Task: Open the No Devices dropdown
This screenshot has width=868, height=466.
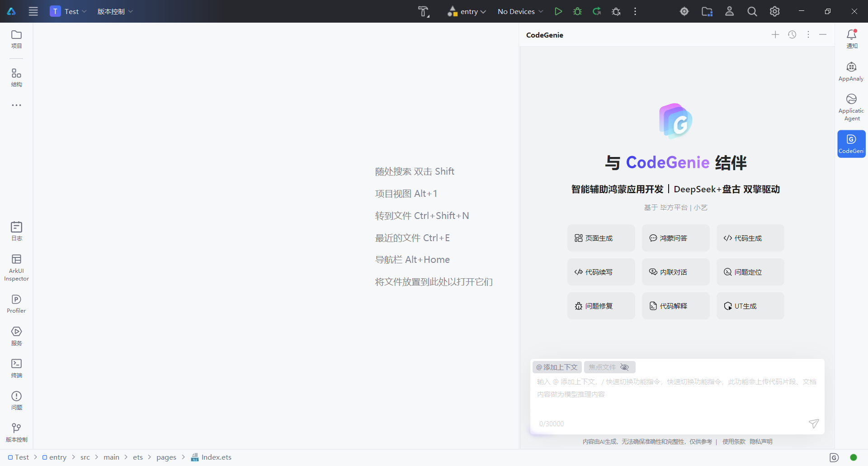Action: tap(520, 11)
